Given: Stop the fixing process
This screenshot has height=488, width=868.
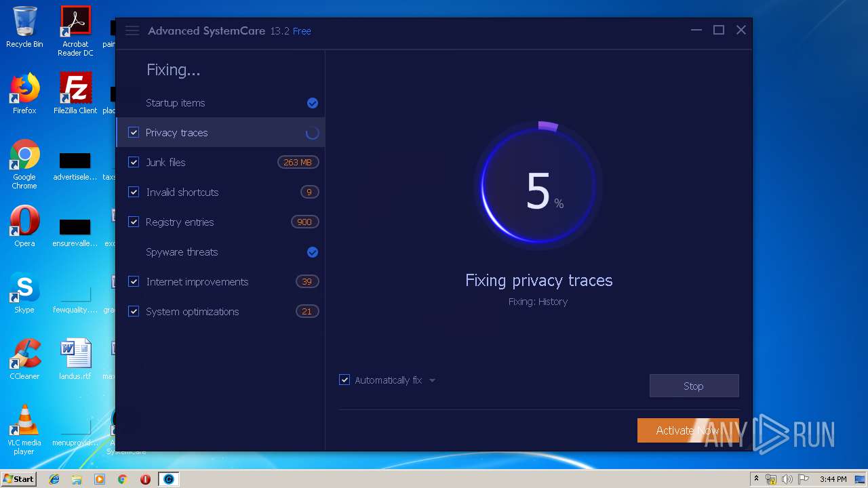Looking at the screenshot, I should [694, 386].
